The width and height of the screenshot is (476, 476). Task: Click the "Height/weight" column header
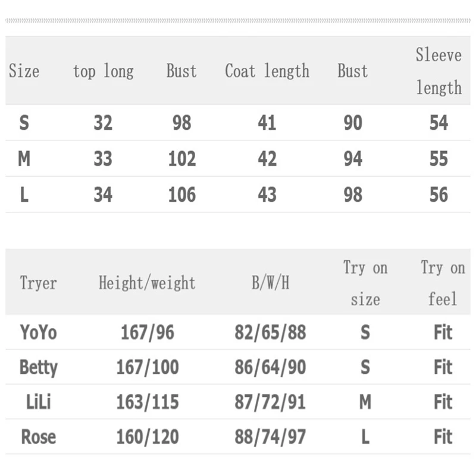[147, 283]
